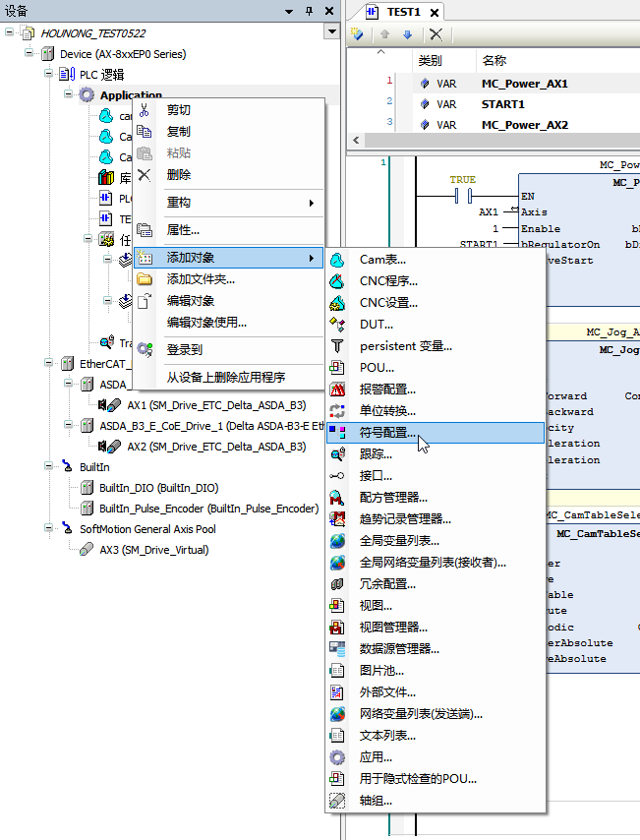Click the delete X icon in editor toolbar
The width and height of the screenshot is (640, 840).
click(436, 34)
